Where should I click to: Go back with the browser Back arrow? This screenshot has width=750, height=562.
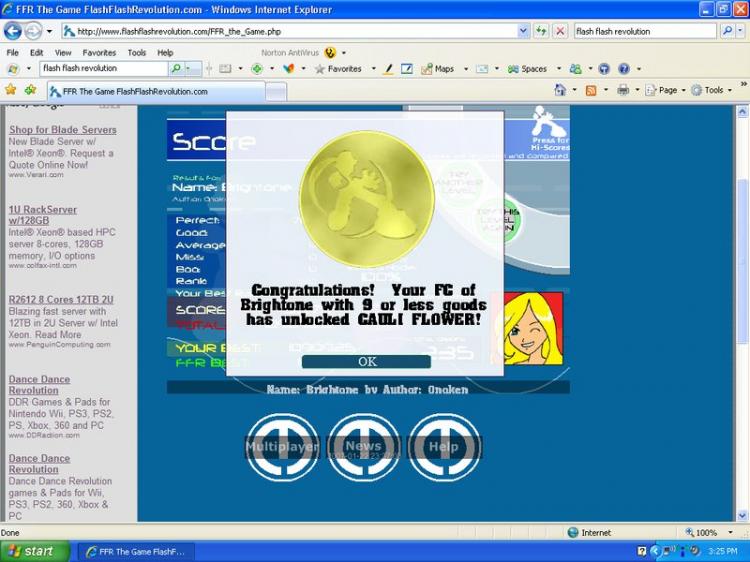(x=14, y=31)
